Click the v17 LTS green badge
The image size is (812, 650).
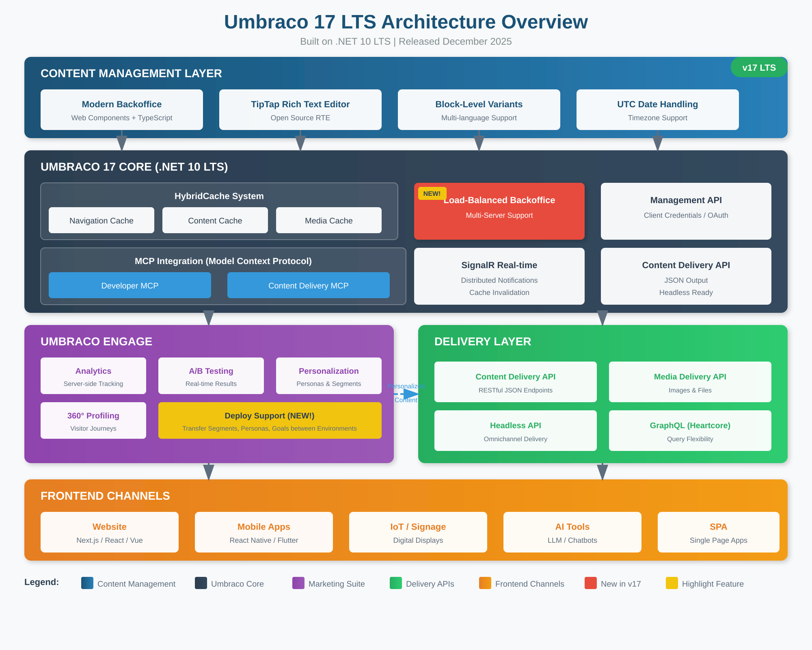coord(758,67)
